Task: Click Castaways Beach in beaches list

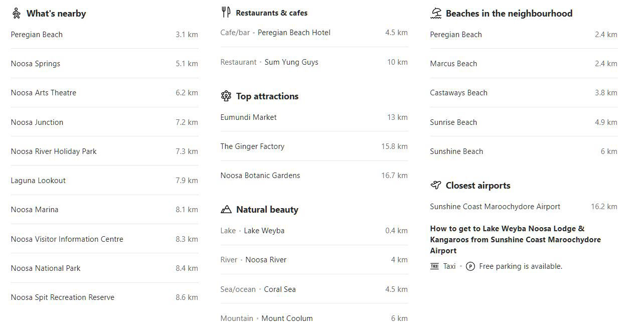Action: pyautogui.click(x=458, y=93)
